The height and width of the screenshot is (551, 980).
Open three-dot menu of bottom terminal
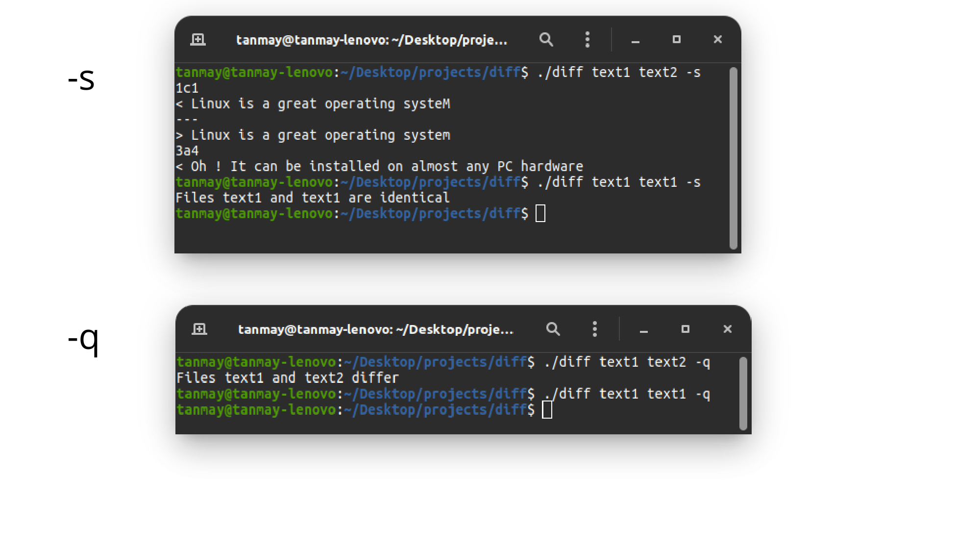point(595,329)
